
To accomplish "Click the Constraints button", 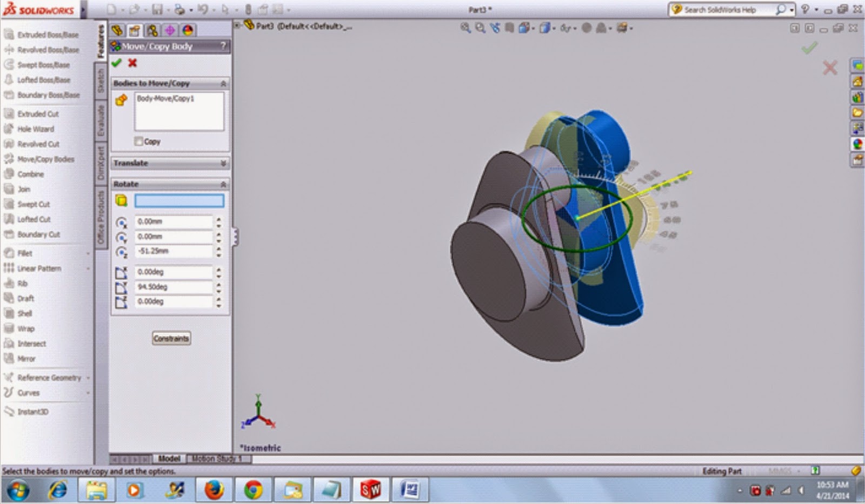I will click(x=171, y=338).
